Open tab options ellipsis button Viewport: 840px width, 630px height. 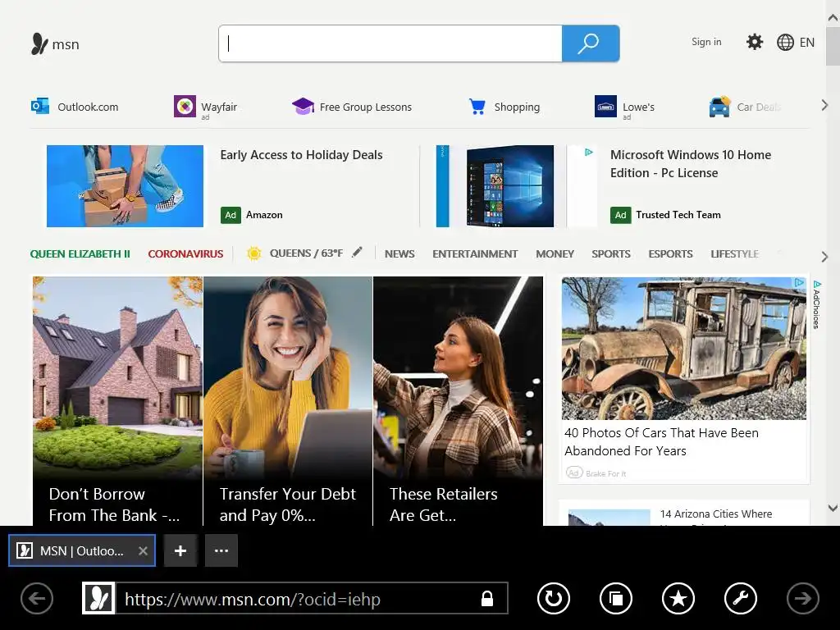(x=221, y=550)
